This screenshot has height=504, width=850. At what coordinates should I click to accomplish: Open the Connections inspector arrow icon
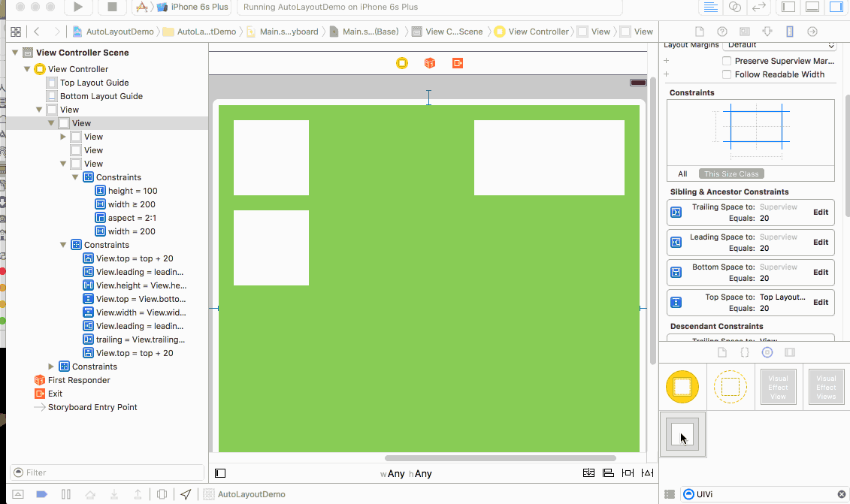point(812,32)
